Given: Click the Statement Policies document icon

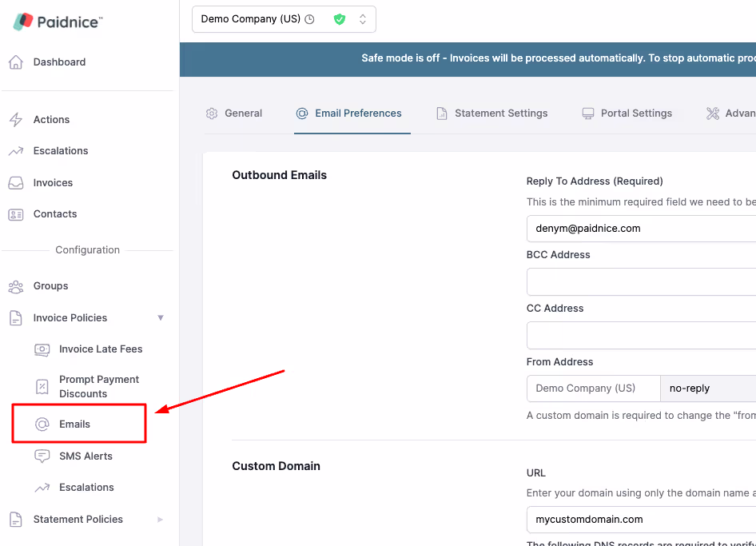Looking at the screenshot, I should coord(16,520).
